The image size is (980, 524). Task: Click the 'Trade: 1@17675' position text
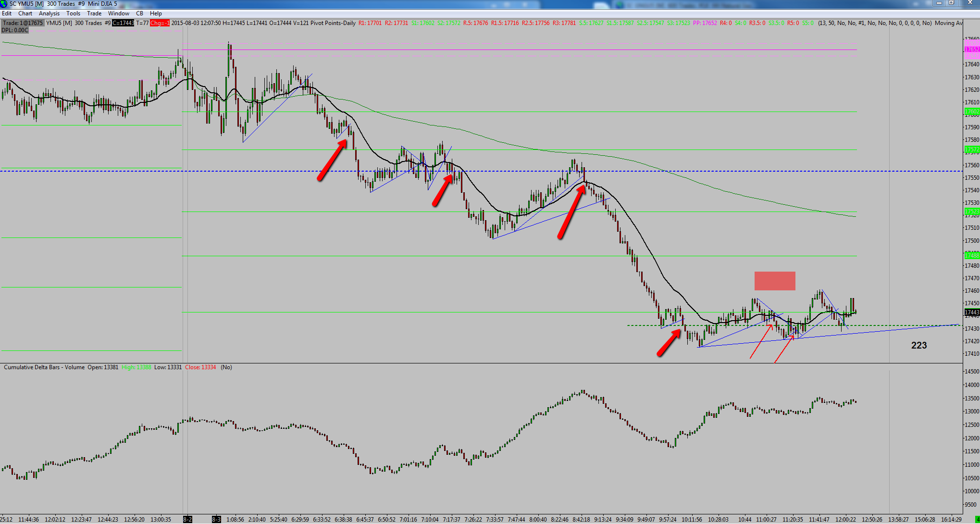coord(23,23)
